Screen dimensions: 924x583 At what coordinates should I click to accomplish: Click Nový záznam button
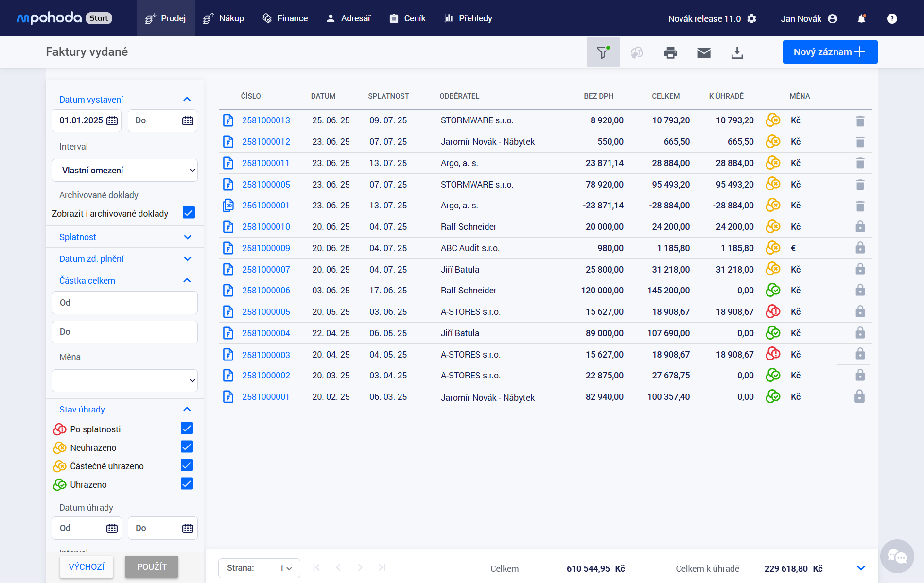830,52
